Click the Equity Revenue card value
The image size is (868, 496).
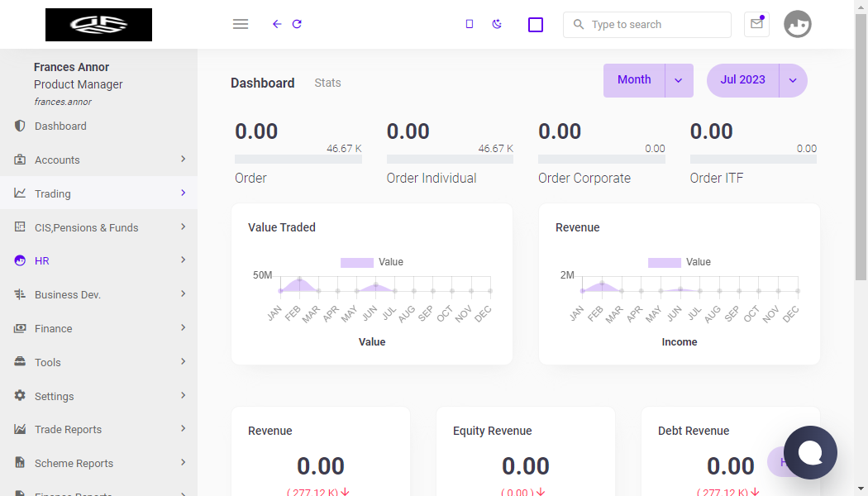(x=525, y=466)
